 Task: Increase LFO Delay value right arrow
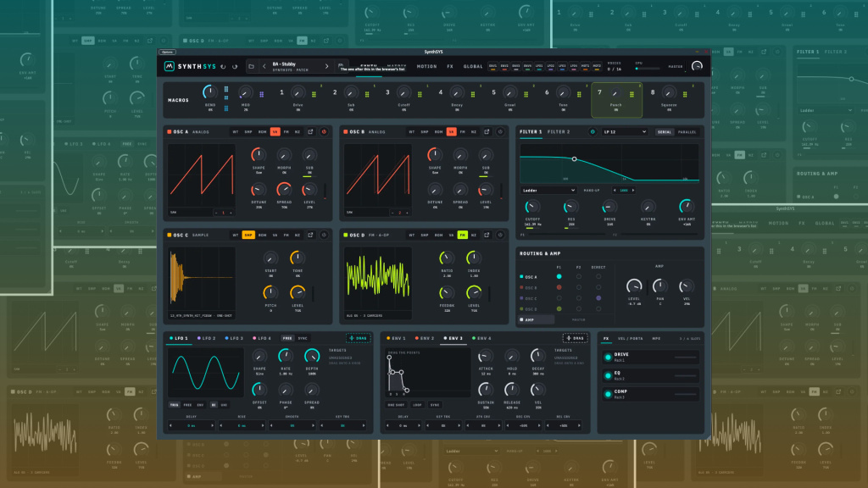(212, 425)
